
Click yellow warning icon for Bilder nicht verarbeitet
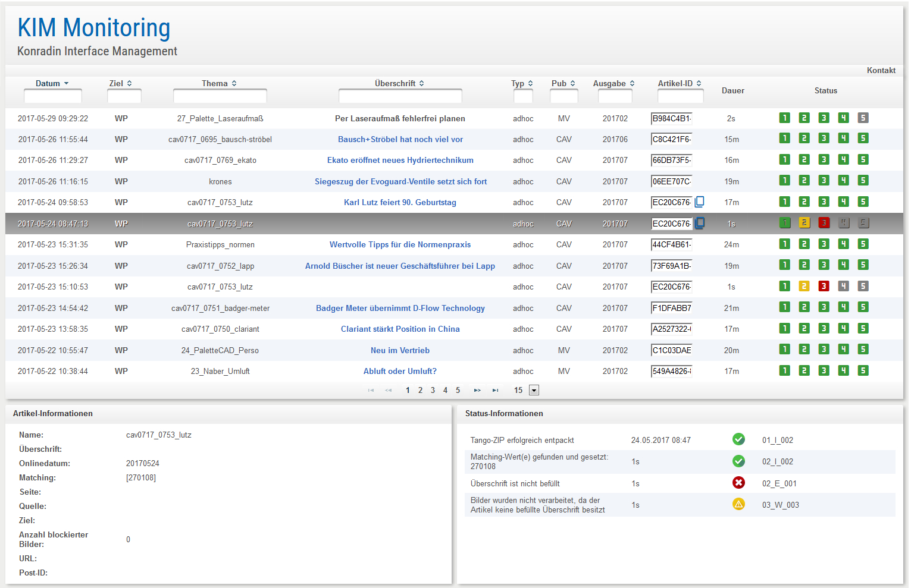738,504
